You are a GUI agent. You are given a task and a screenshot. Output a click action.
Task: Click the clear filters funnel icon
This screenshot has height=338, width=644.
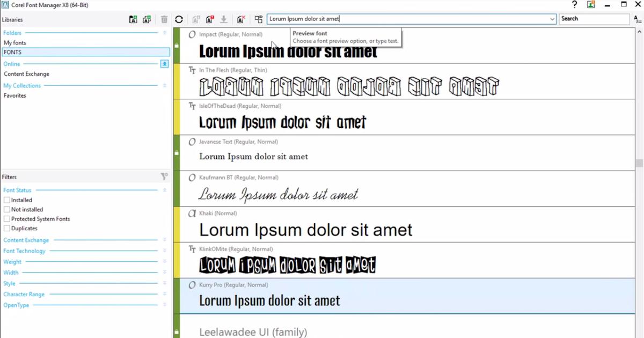[x=164, y=177]
